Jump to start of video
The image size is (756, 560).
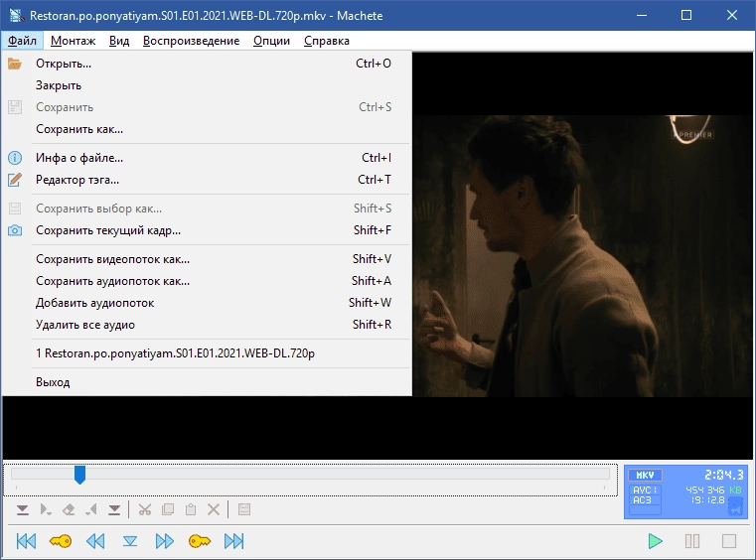[26, 541]
